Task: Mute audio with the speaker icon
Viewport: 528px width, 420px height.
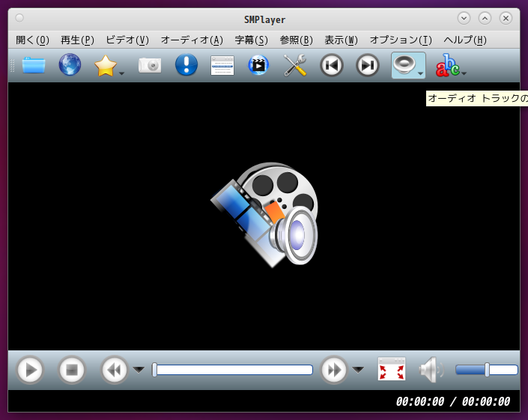Action: click(x=432, y=370)
